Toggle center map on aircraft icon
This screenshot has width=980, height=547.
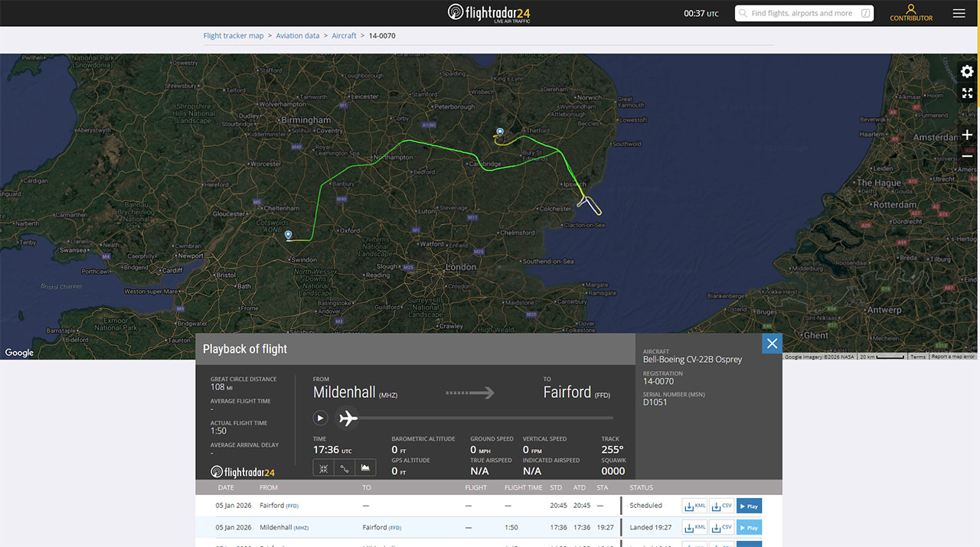(324, 467)
